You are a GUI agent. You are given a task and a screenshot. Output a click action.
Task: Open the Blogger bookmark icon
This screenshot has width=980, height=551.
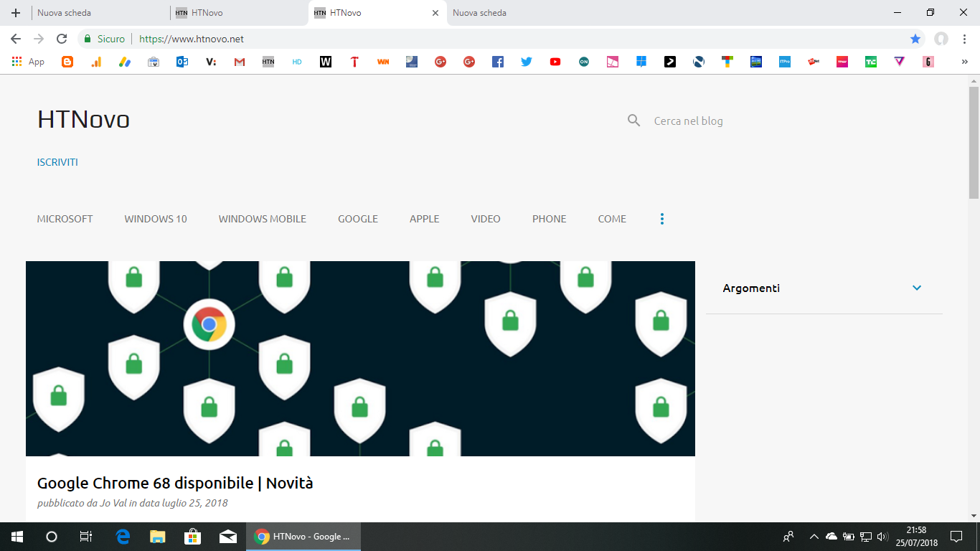pyautogui.click(x=67, y=62)
